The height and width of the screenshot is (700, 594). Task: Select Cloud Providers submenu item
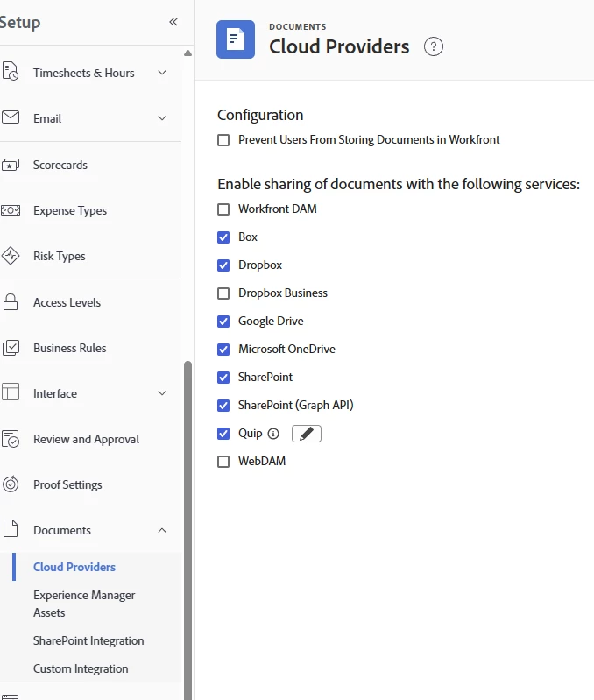click(74, 567)
